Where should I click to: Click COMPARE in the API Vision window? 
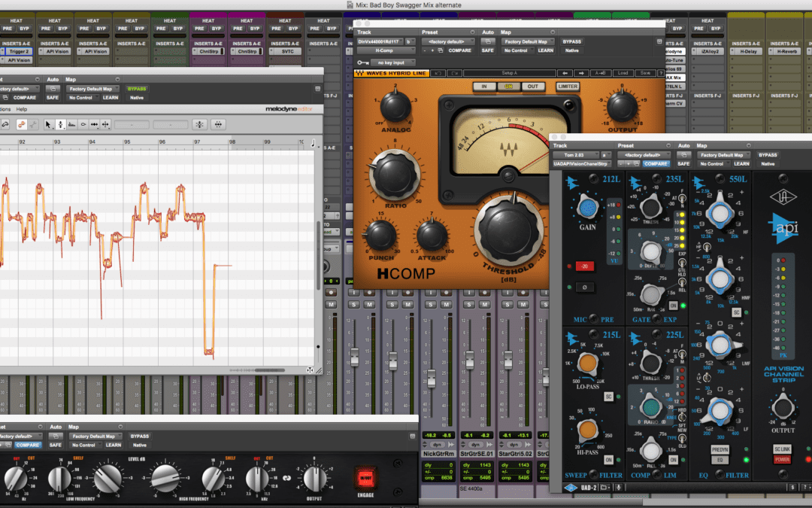(656, 164)
